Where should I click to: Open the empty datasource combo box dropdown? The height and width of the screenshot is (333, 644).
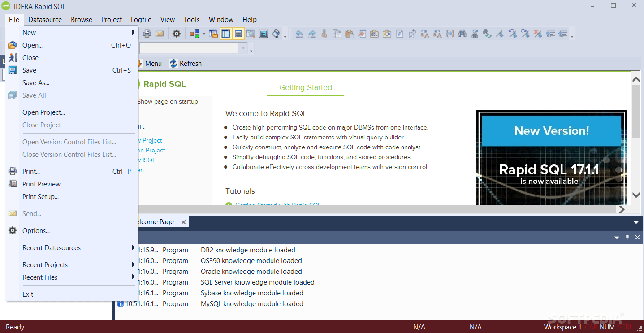243,48
